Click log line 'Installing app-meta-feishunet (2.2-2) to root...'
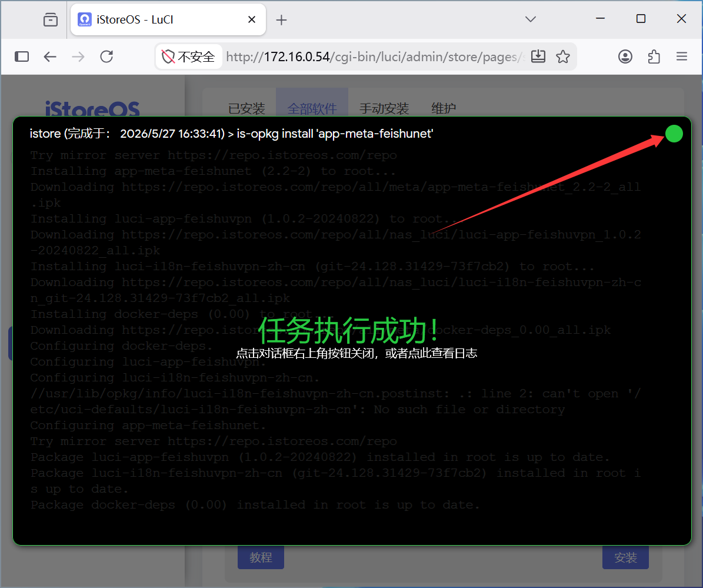 213,171
